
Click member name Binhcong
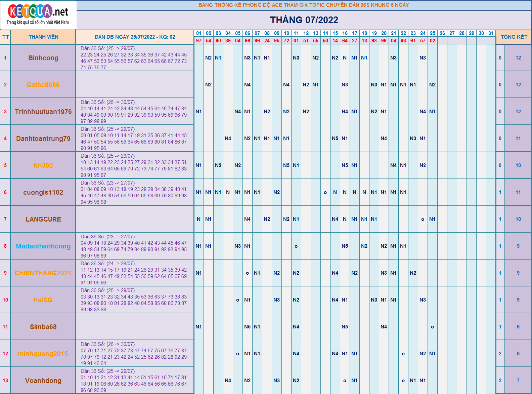click(43, 58)
